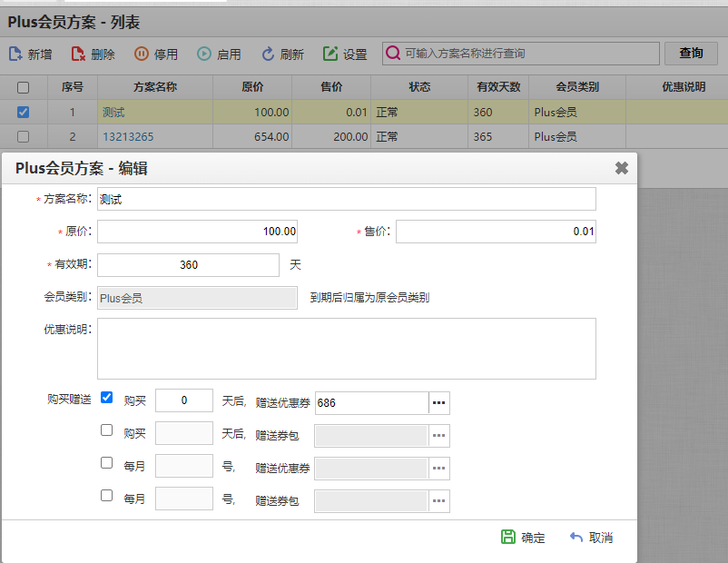Click inside the 方案名称 input field
The width and height of the screenshot is (728, 563).
click(345, 198)
